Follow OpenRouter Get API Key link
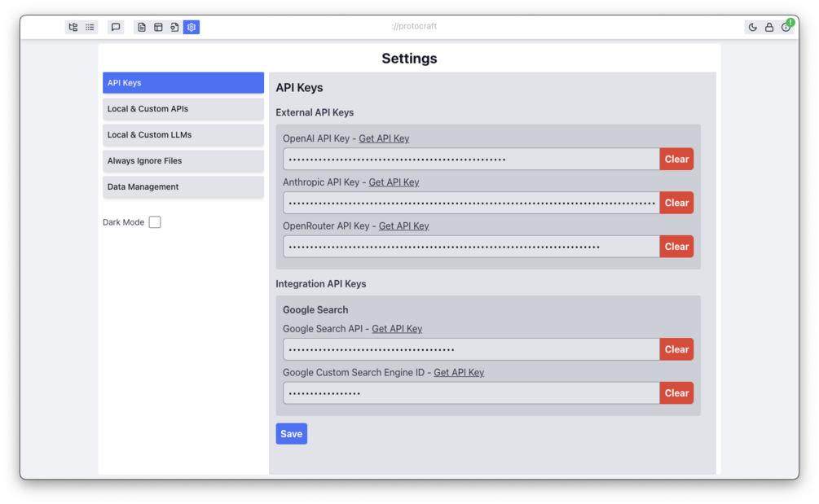Image resolution: width=819 pixels, height=504 pixels. (403, 226)
